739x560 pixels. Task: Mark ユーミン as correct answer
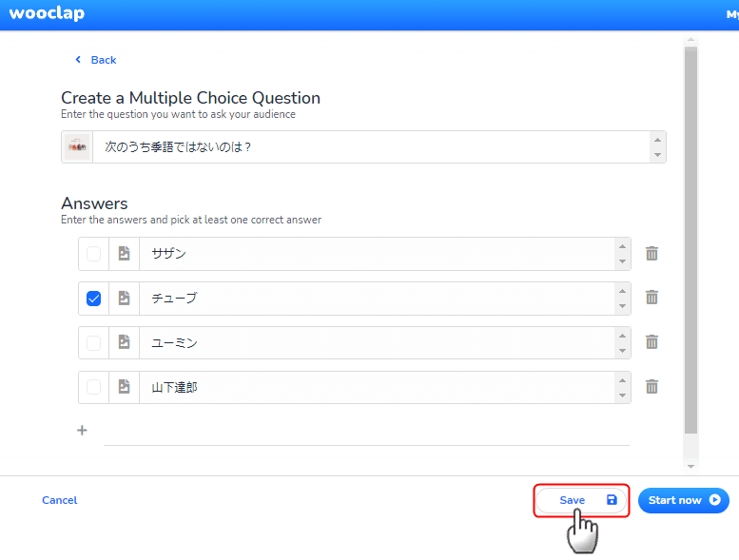94,343
